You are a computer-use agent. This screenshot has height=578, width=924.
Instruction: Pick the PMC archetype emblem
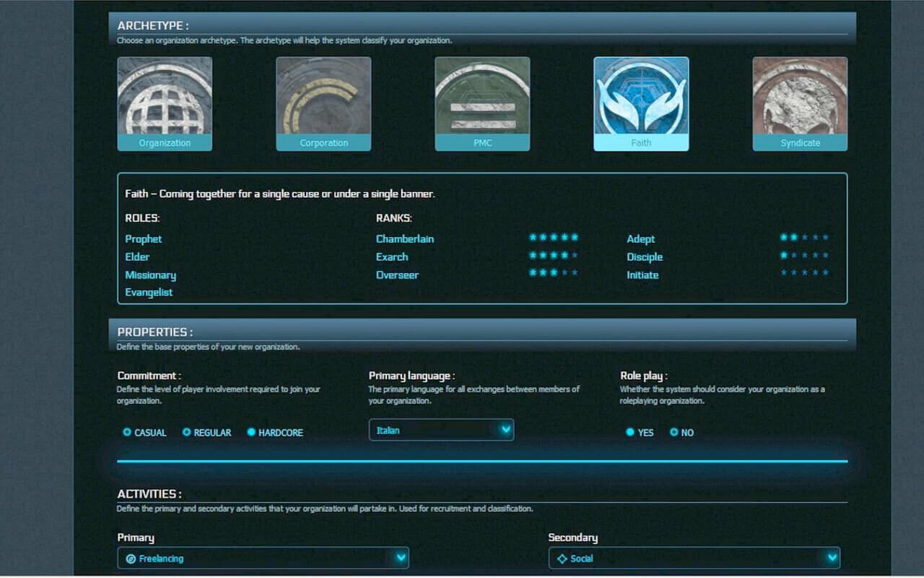[482, 97]
